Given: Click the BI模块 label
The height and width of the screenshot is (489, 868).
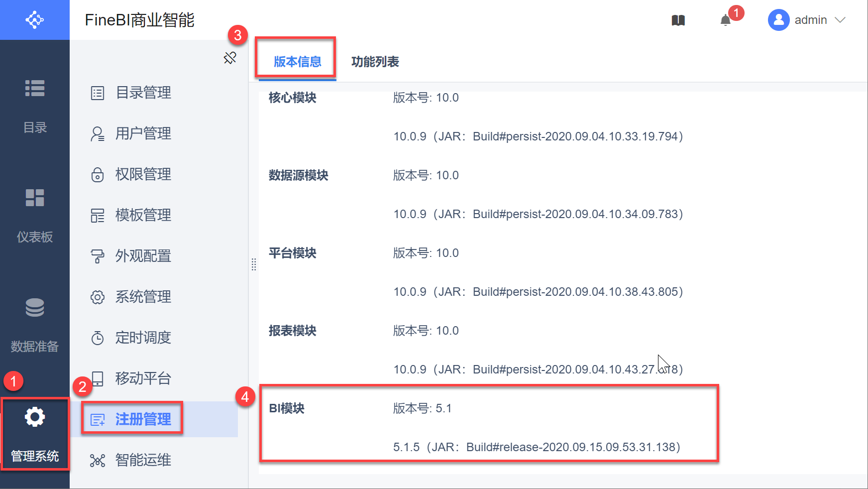Looking at the screenshot, I should [287, 408].
